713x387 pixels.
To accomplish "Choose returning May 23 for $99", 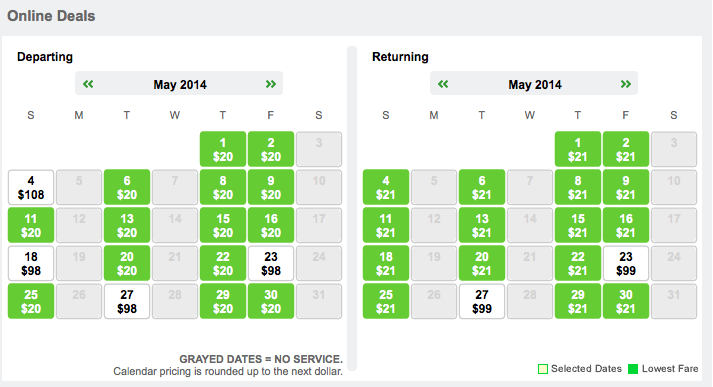I will 626,263.
